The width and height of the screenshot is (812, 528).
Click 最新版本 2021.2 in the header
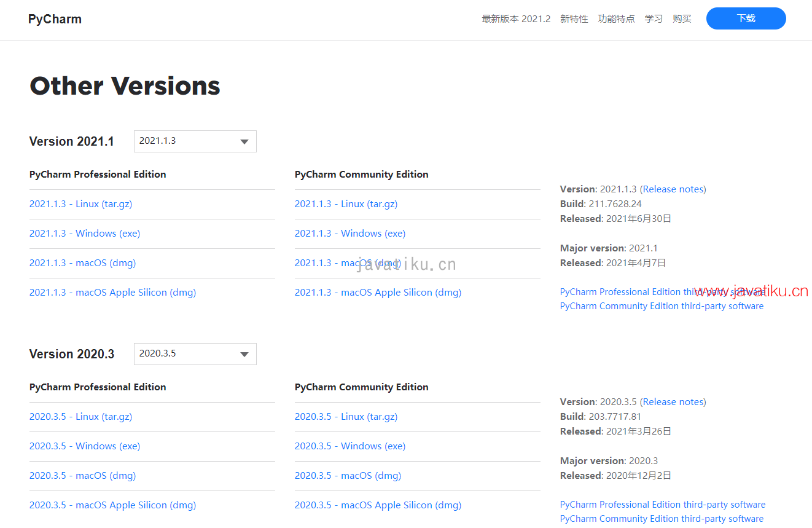[516, 19]
